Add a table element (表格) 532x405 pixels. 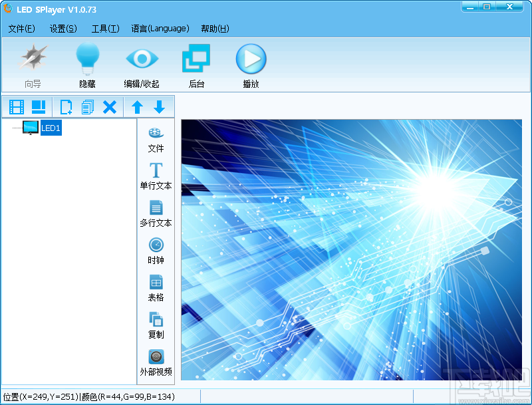pos(156,289)
